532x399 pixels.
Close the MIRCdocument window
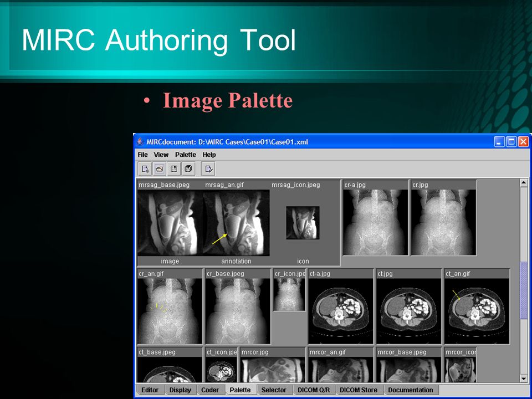(x=523, y=141)
